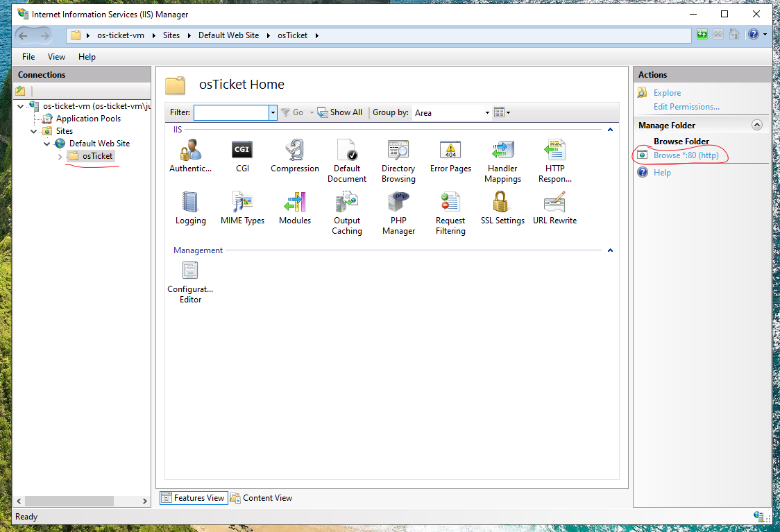Open the Go button dropdown arrow

(x=312, y=112)
